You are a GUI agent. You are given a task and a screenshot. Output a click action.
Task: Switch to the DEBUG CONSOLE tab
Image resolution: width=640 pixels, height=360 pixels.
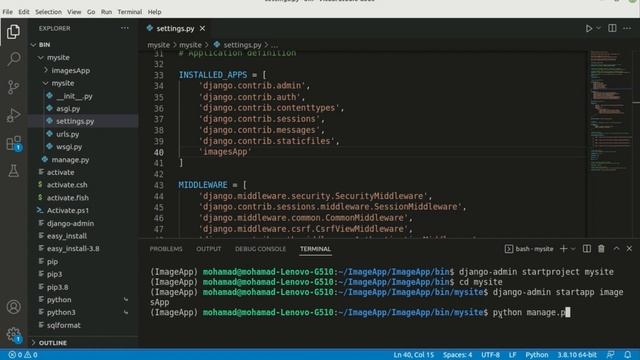point(260,249)
